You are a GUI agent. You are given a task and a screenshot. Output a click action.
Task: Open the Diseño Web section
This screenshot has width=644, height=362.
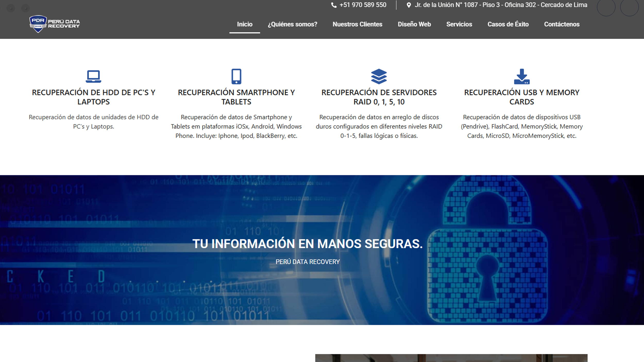(414, 24)
